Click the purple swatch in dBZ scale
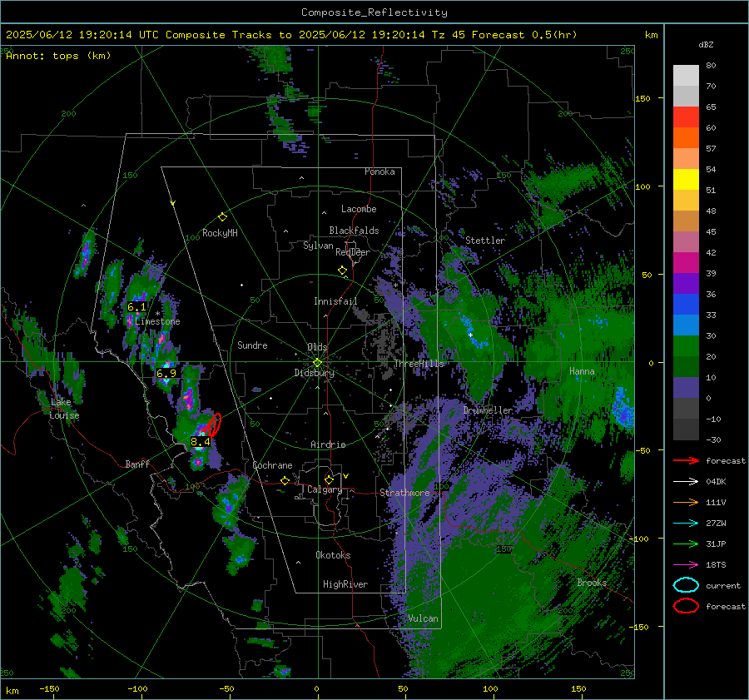This screenshot has width=749, height=700. pos(686,283)
